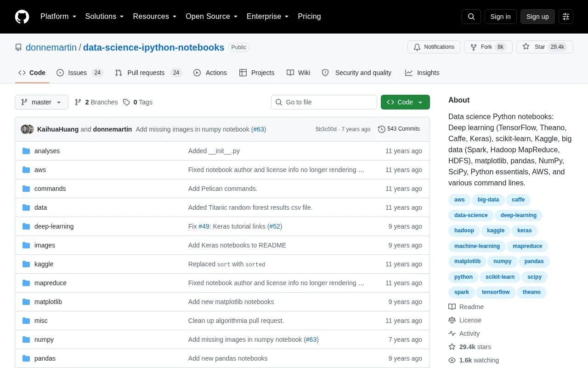Open Security and quality tab
This screenshot has height=368, width=588.
pos(356,73)
